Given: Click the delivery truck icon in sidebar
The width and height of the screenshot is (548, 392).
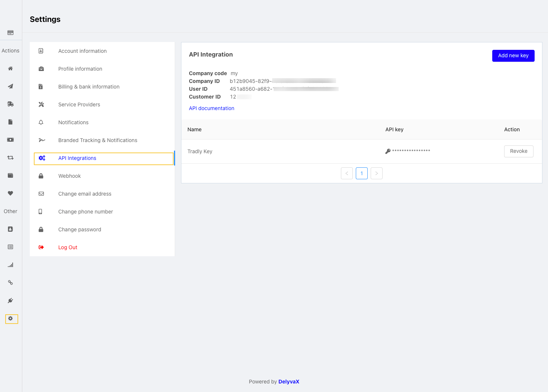Looking at the screenshot, I should tap(10, 104).
